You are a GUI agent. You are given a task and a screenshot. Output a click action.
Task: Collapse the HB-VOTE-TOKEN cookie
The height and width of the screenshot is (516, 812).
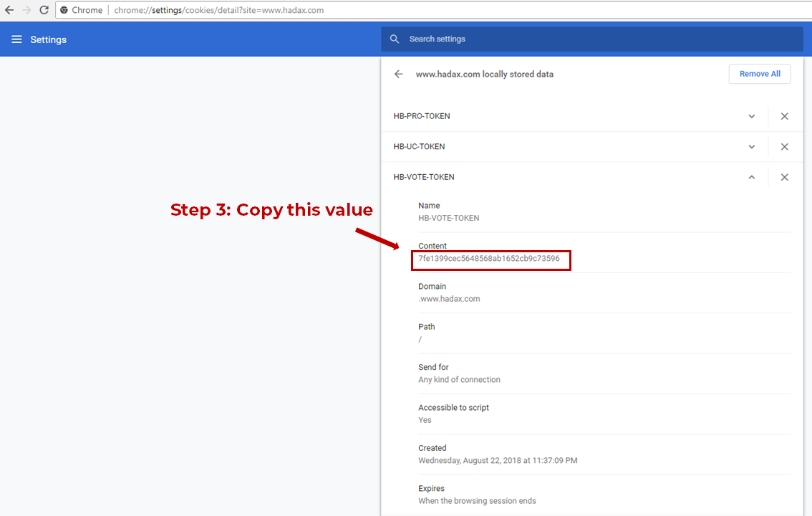coord(751,177)
